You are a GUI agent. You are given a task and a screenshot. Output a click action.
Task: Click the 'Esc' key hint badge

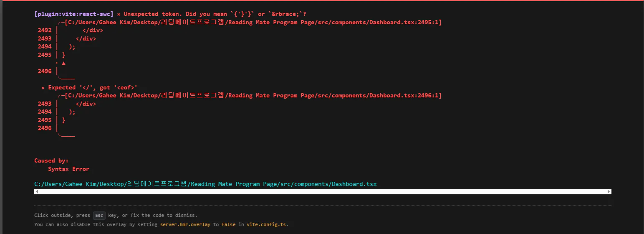coord(99,215)
